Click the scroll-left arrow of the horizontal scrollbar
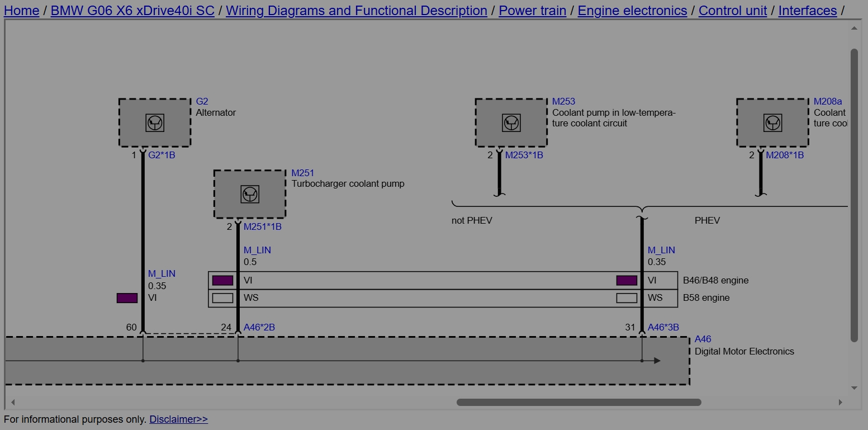868x430 pixels. click(x=13, y=402)
